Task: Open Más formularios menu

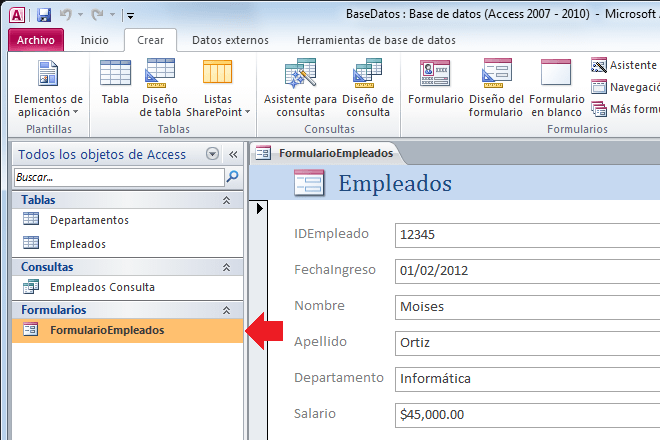Action: (x=625, y=109)
